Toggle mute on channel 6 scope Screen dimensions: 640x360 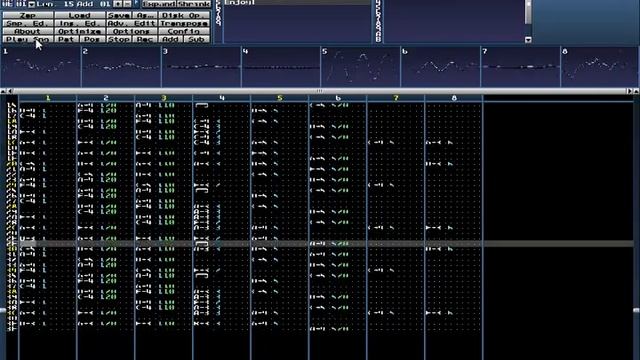tap(441, 67)
